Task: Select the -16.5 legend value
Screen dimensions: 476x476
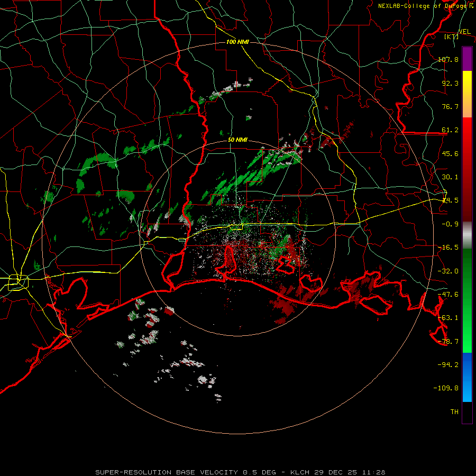Action: pos(448,248)
